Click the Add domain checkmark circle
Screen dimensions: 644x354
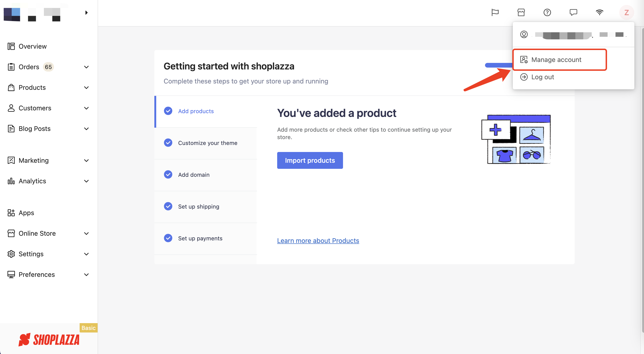(x=168, y=174)
